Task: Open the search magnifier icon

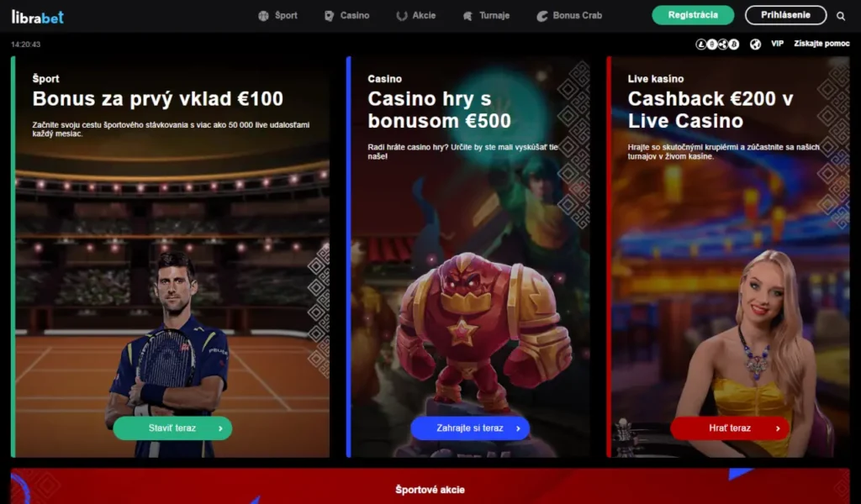Action: pyautogui.click(x=841, y=16)
